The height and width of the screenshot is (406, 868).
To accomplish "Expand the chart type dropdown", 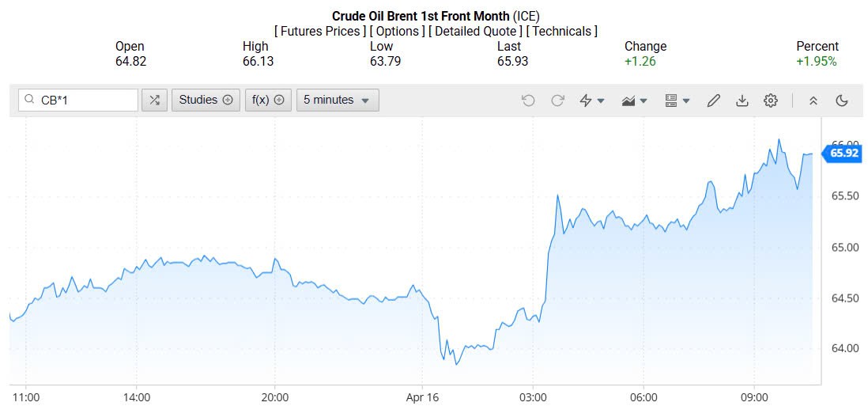I will pyautogui.click(x=635, y=101).
